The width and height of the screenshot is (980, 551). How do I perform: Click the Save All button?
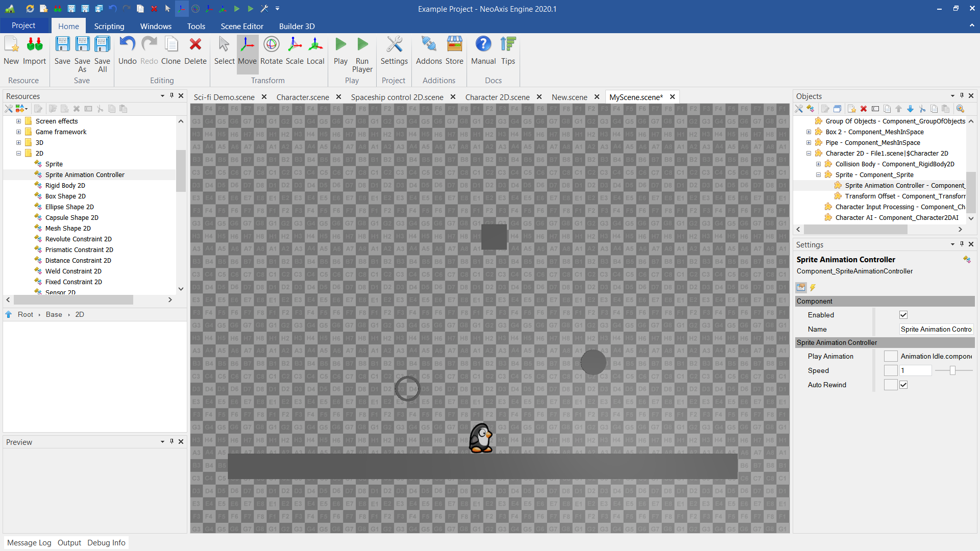pyautogui.click(x=102, y=53)
